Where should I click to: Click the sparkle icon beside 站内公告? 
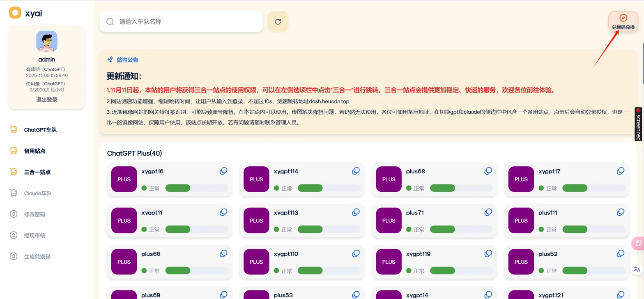pyautogui.click(x=110, y=60)
